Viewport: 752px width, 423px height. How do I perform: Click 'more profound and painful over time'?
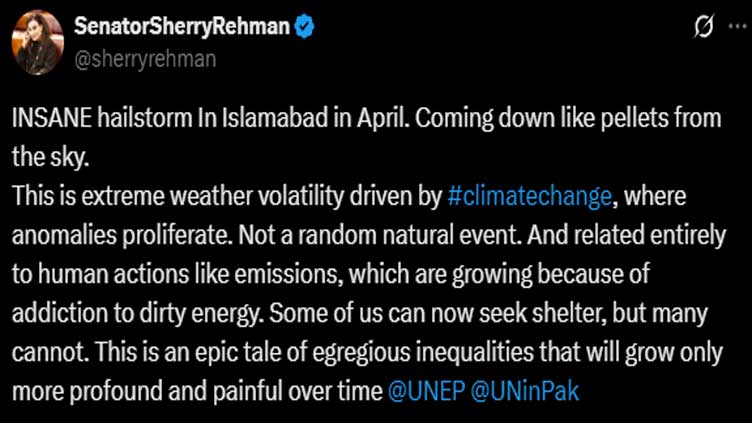(x=197, y=391)
